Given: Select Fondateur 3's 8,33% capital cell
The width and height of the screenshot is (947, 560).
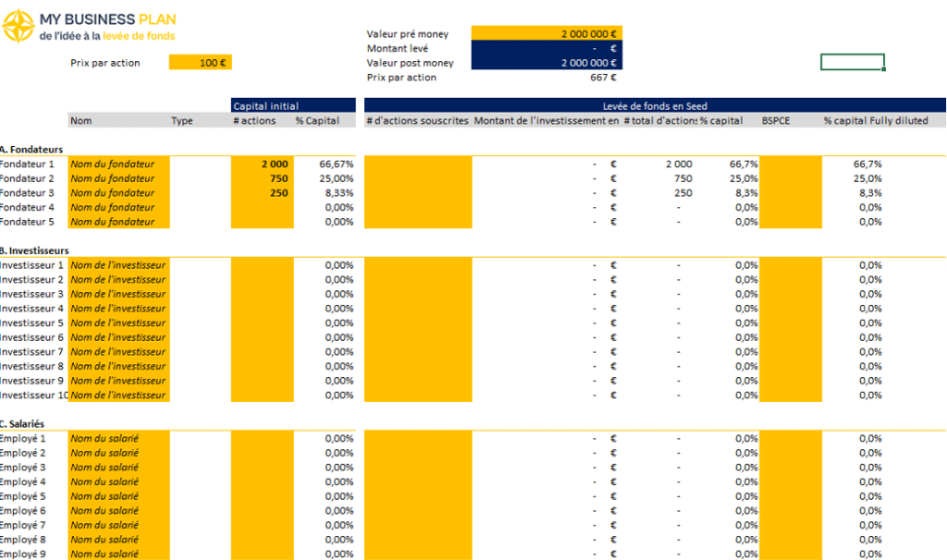Looking at the screenshot, I should point(325,193).
